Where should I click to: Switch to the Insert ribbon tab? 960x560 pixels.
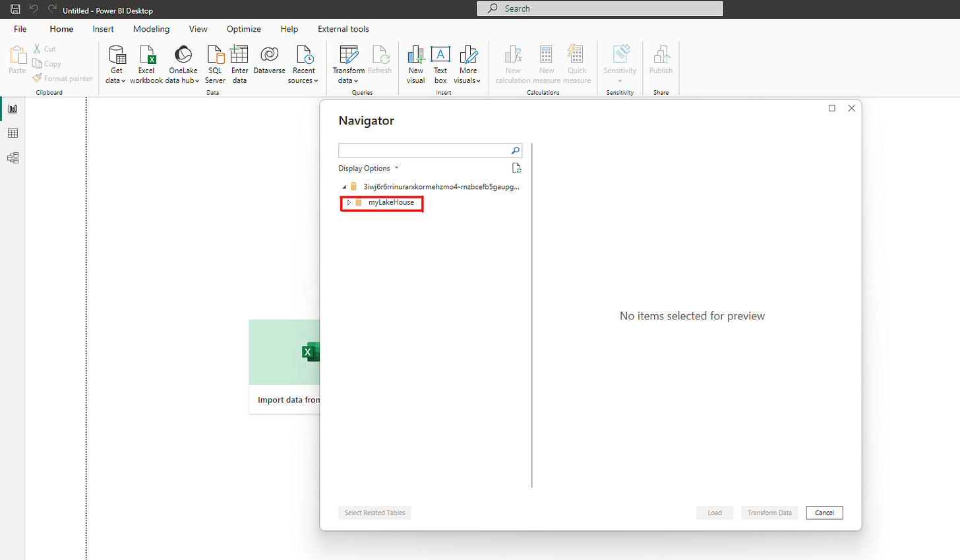click(x=103, y=29)
